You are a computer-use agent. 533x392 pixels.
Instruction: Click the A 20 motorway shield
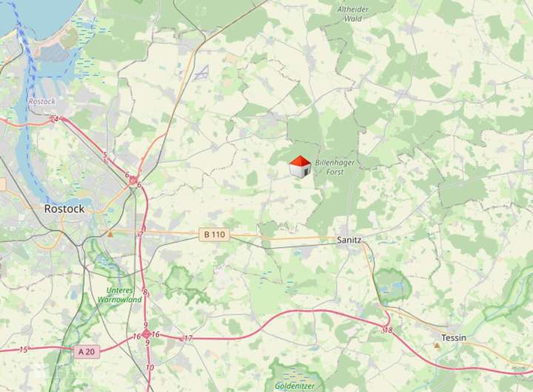click(87, 351)
